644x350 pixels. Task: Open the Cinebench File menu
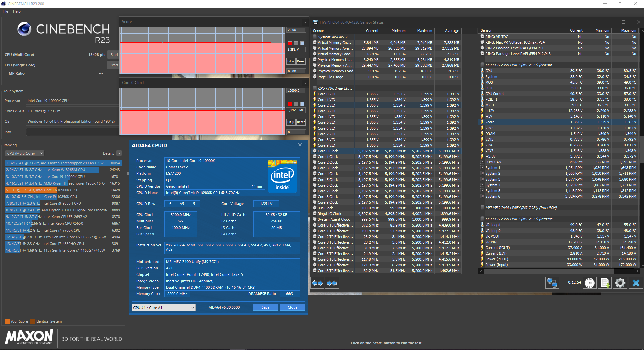[x=5, y=11]
